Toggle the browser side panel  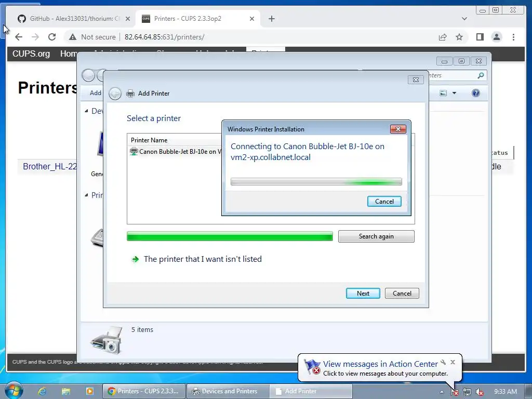(x=480, y=37)
